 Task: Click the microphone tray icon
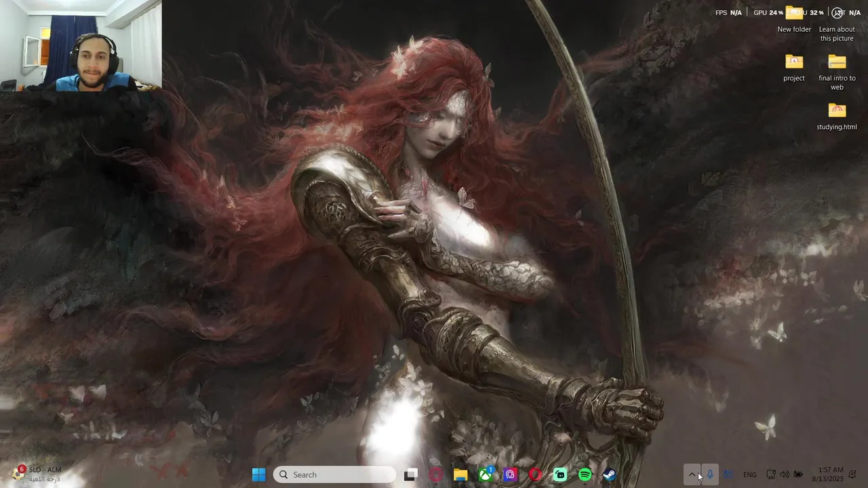(x=710, y=475)
